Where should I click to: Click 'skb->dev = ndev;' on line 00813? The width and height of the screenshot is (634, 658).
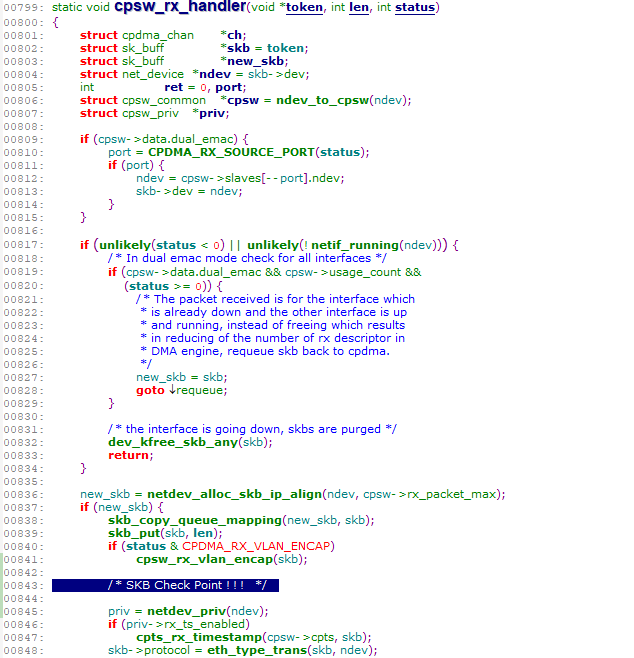pyautogui.click(x=189, y=191)
